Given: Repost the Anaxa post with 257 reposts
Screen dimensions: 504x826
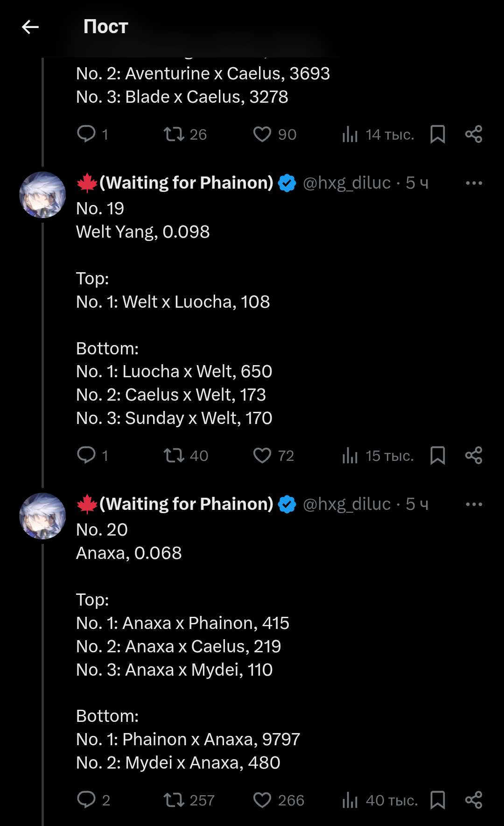Looking at the screenshot, I should 174,800.
